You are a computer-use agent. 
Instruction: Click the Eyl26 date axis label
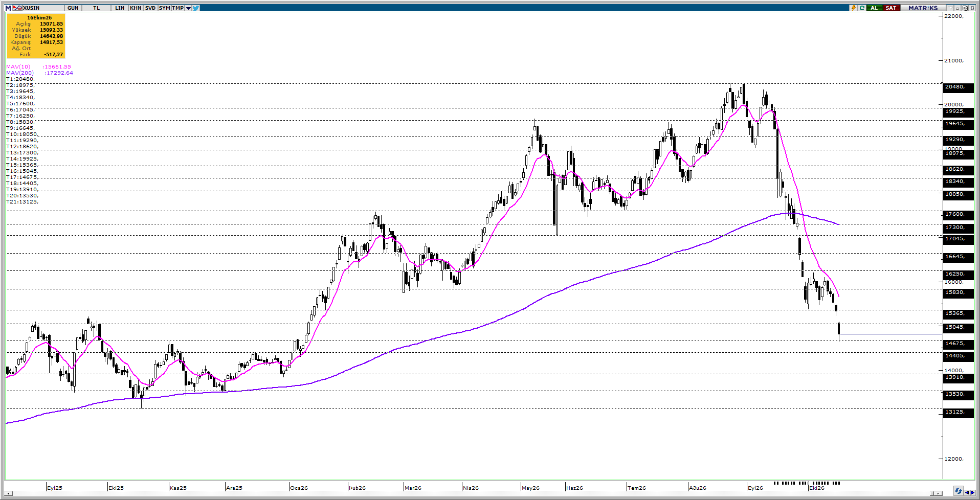tap(755, 488)
